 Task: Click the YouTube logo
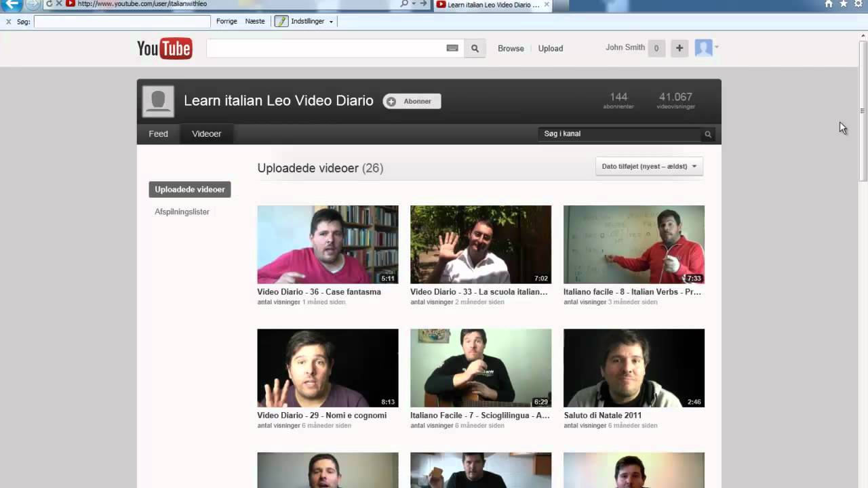pos(165,48)
